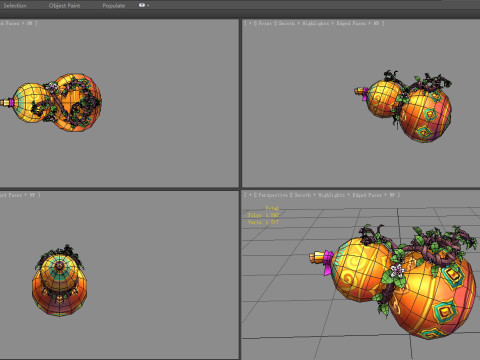
Task: Click the Verts count statistic in the Perspective viewport
Action: pyautogui.click(x=263, y=222)
